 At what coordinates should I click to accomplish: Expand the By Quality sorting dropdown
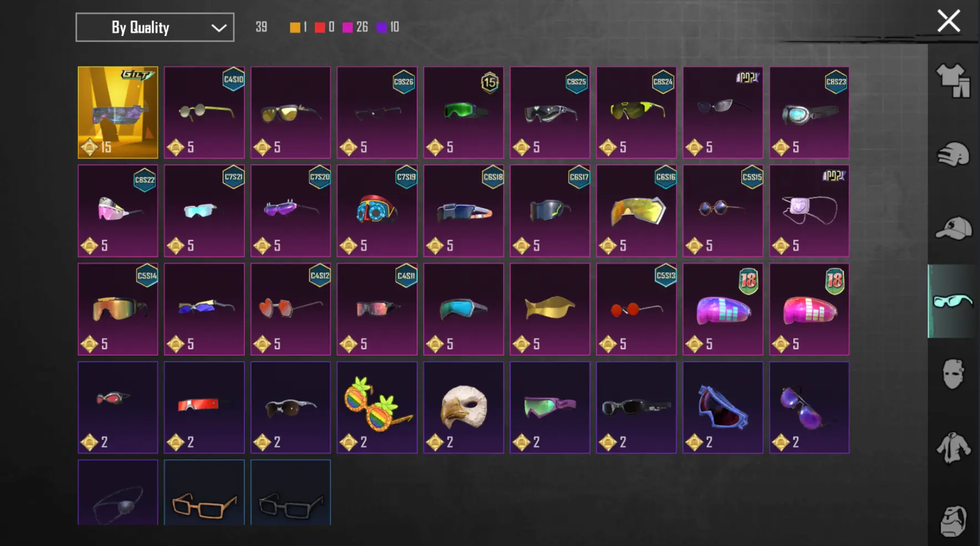click(155, 27)
